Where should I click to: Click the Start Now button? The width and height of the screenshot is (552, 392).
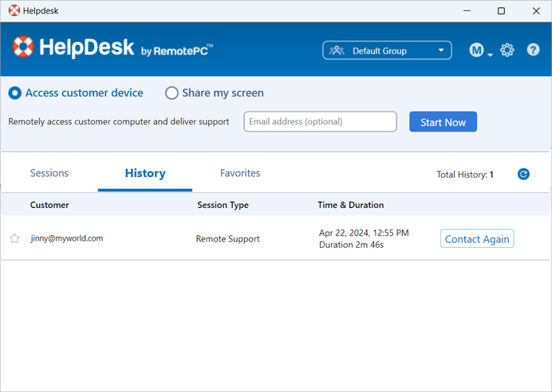click(x=443, y=122)
